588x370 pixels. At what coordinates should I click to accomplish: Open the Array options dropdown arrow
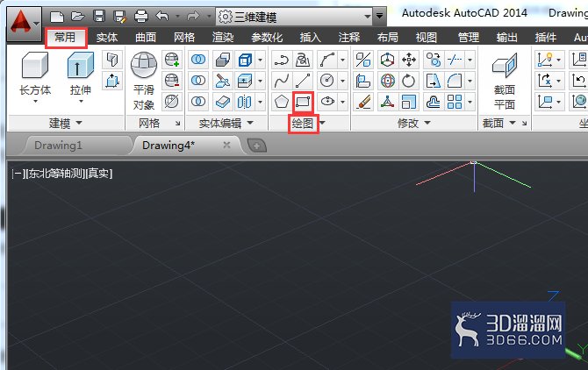[x=470, y=102]
